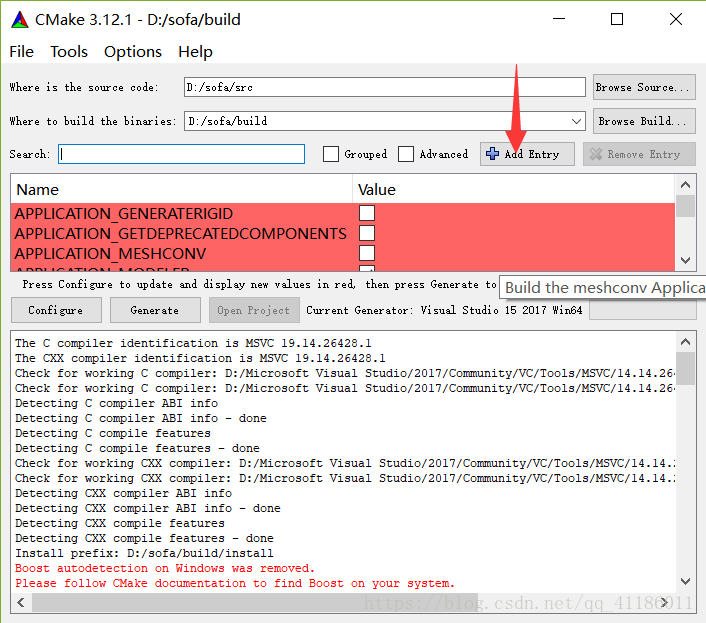Check the APPLICATION_GENERATERIGID value box
This screenshot has width=706, height=623.
[x=367, y=213]
